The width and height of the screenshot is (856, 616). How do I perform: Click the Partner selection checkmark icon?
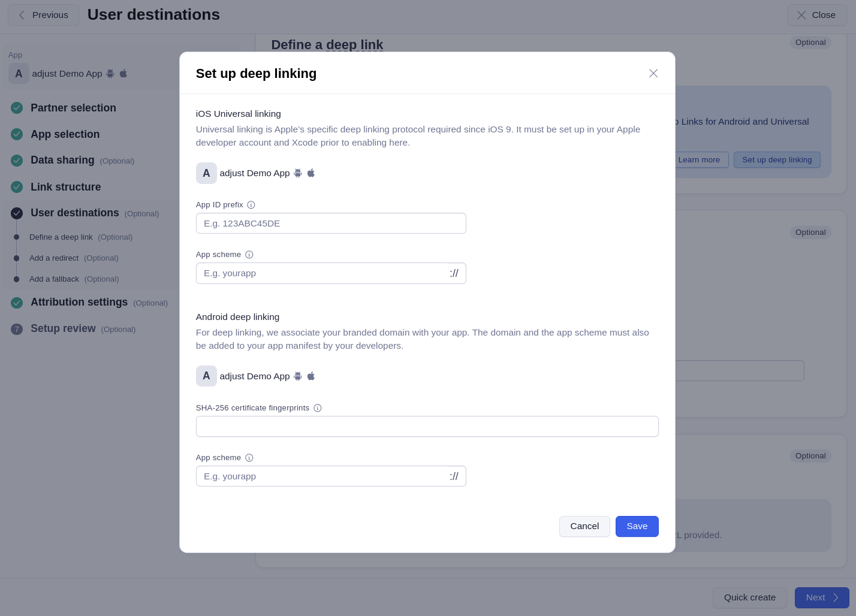coord(17,108)
